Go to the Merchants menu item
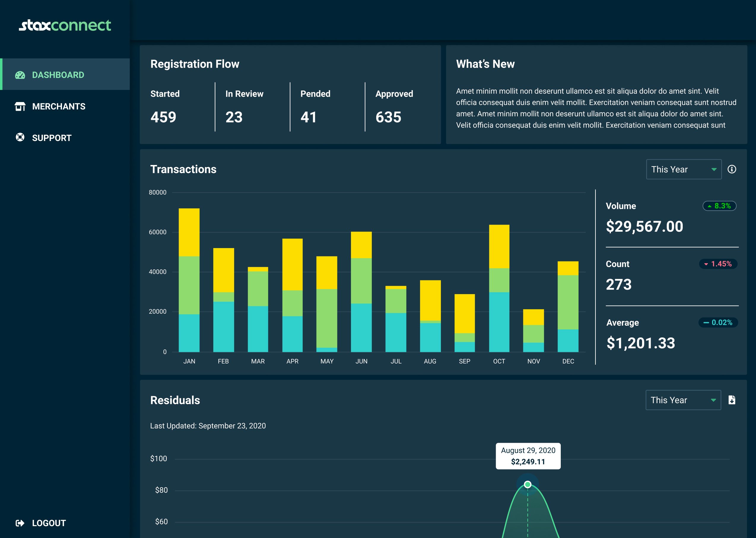This screenshot has height=538, width=756. pos(59,106)
